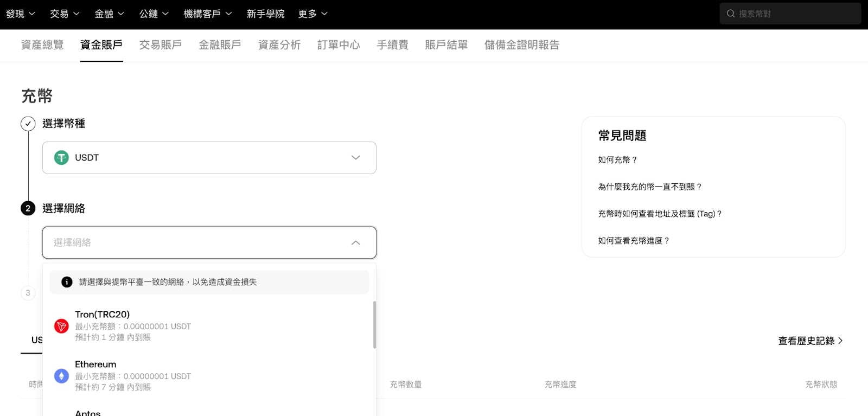868x416 pixels.
Task: Open the 更多 dropdown menu
Action: pos(313,14)
